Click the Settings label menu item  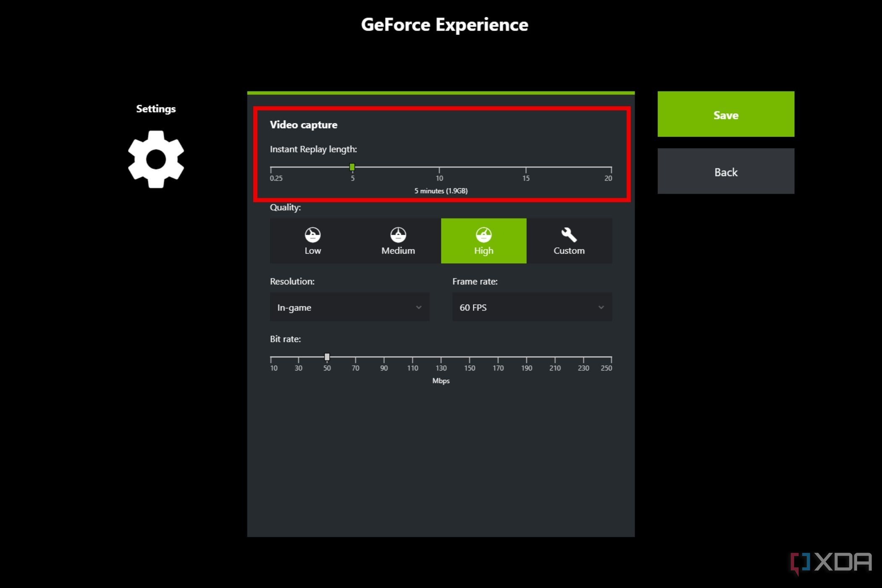155,108
